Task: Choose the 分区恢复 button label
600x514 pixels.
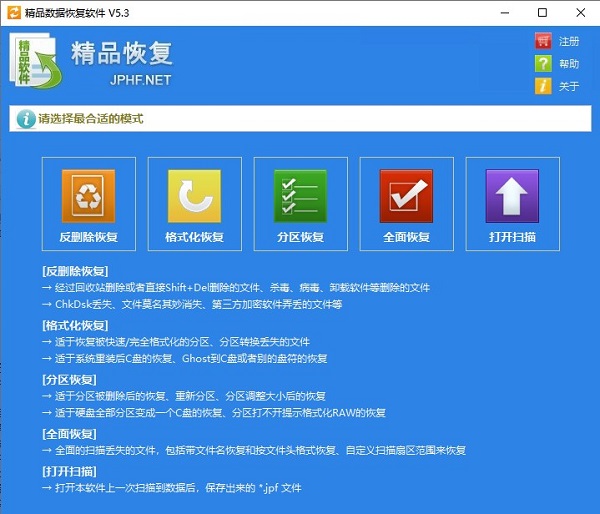Action: tap(300, 237)
